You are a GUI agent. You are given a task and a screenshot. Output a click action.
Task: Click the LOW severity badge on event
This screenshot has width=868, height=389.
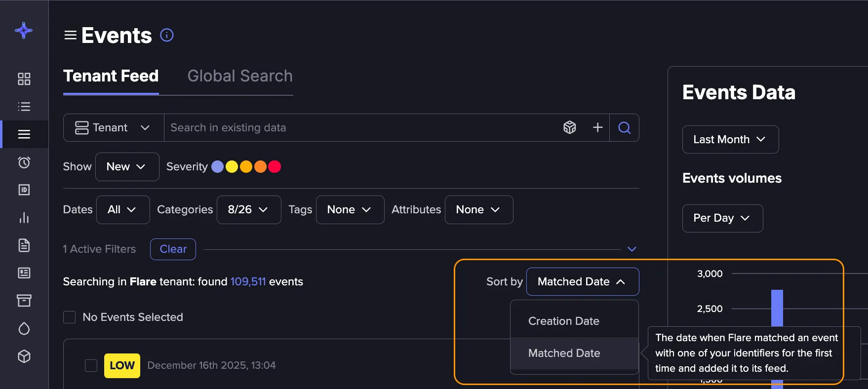click(x=122, y=365)
